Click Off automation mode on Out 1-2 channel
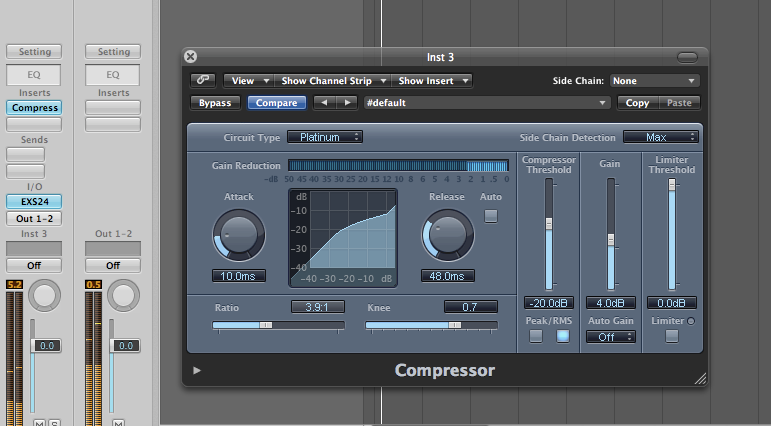 (x=113, y=266)
